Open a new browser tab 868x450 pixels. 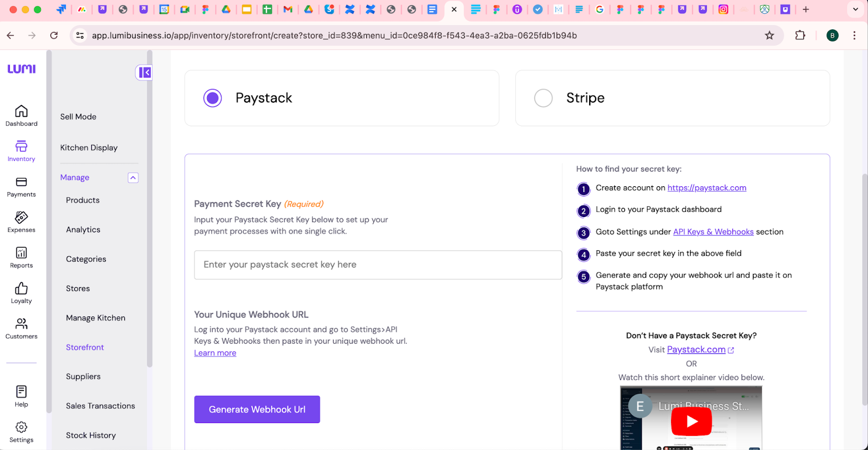click(x=806, y=9)
